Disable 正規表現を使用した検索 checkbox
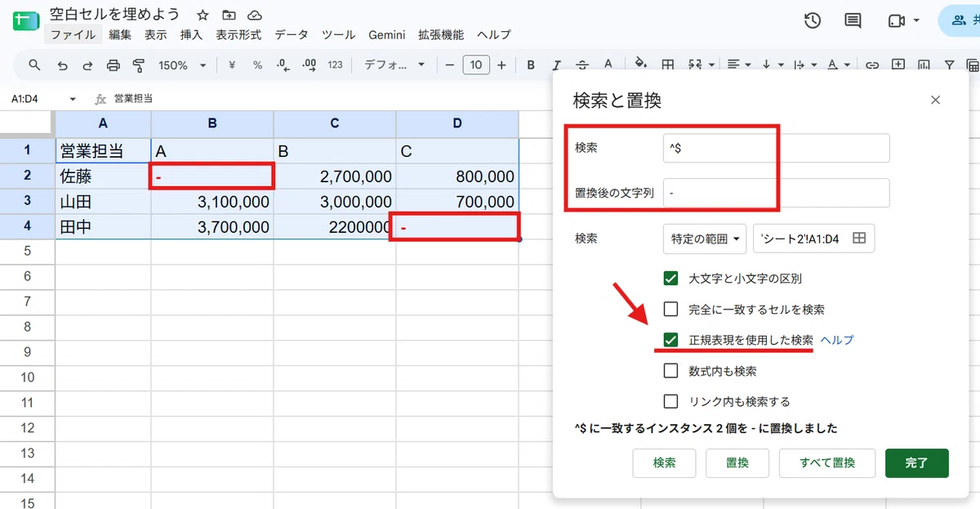Image resolution: width=980 pixels, height=509 pixels. tap(670, 340)
